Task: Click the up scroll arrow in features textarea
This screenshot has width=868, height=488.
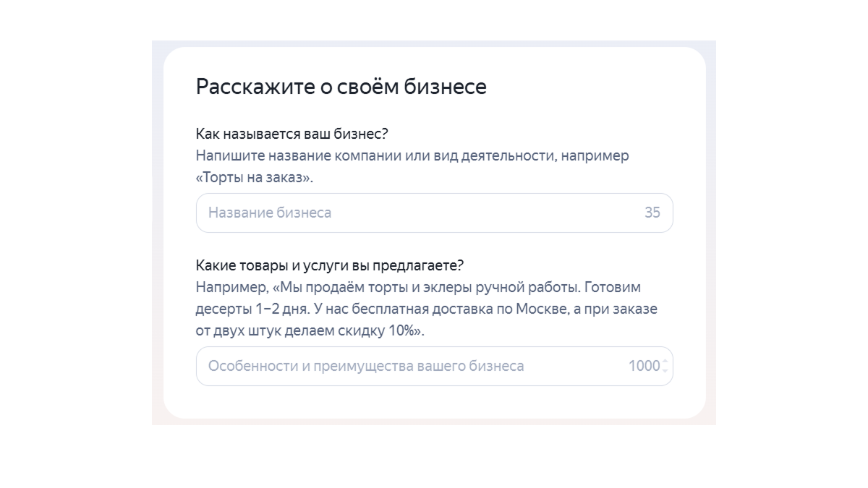Action: click(x=665, y=360)
